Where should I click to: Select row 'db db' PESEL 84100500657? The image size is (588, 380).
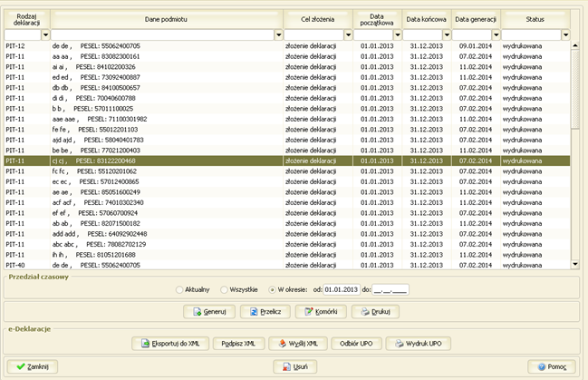coord(287,88)
